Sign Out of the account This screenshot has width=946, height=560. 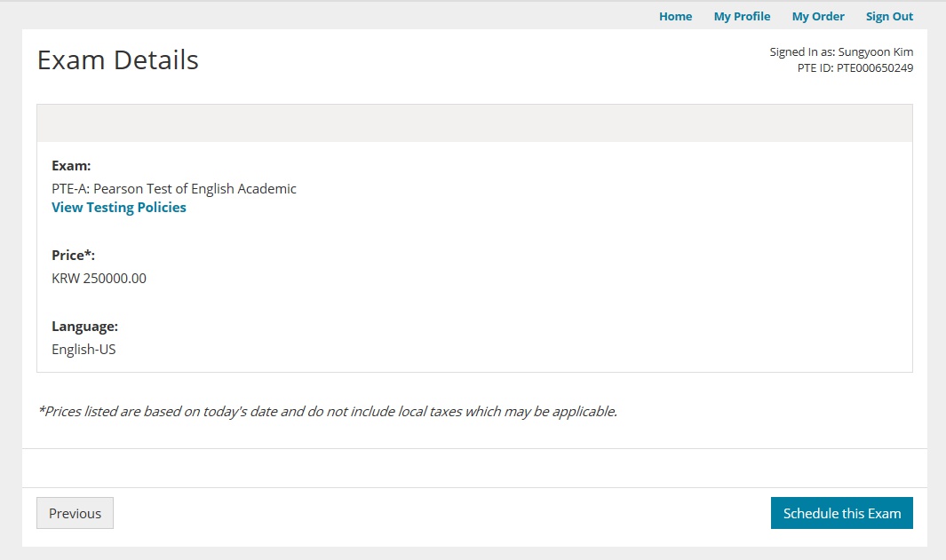889,16
